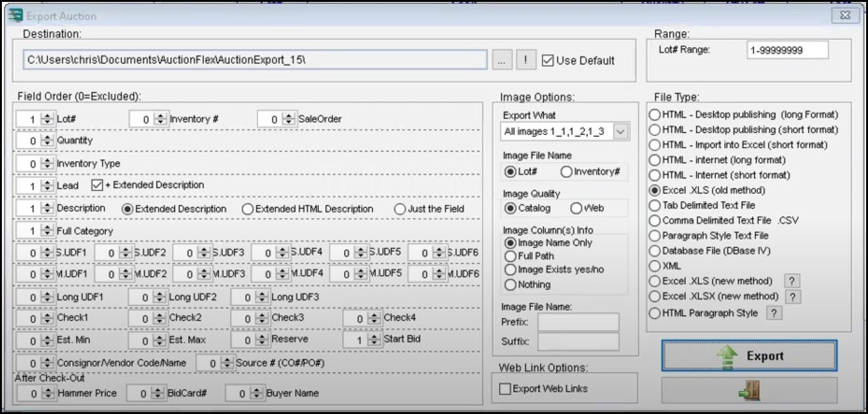Select XML file type
This screenshot has width=868, height=414.
click(655, 266)
